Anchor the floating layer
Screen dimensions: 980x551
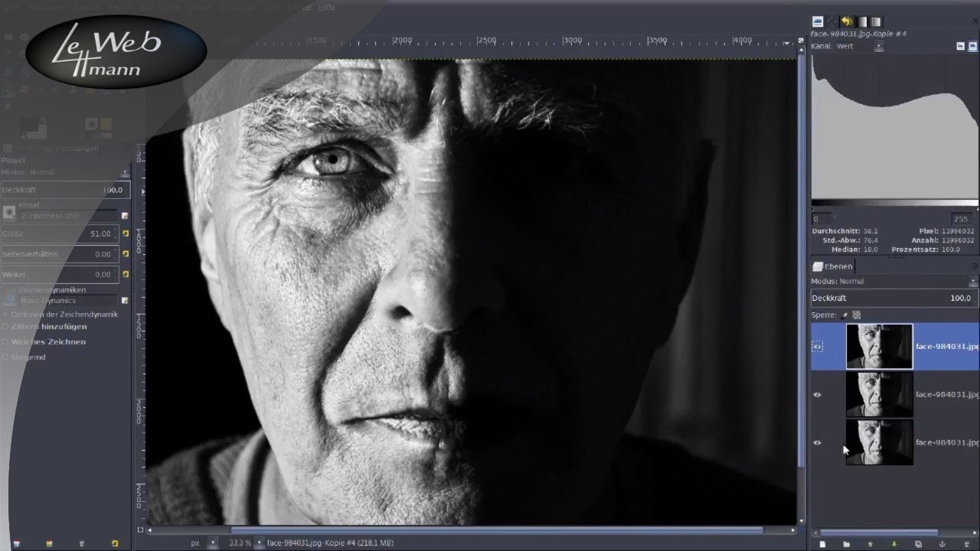(942, 543)
